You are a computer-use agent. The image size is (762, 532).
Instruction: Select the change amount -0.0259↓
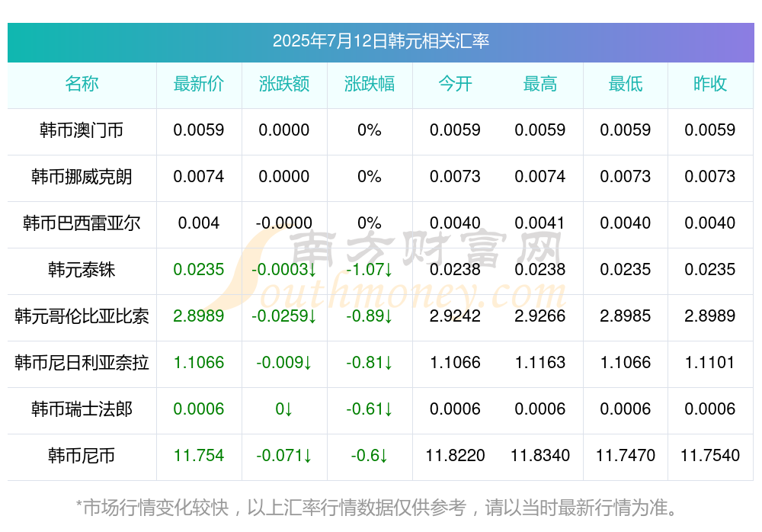pyautogui.click(x=283, y=316)
